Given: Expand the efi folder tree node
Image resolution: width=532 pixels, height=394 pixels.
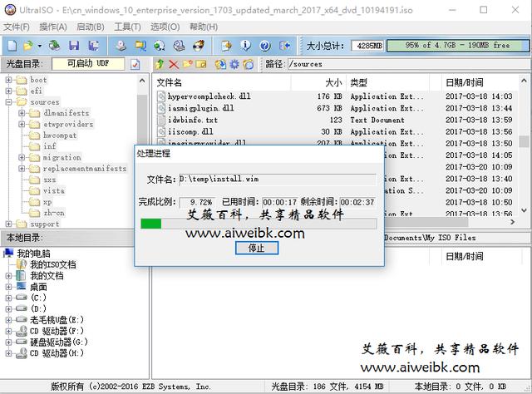Looking at the screenshot, I should click(x=8, y=91).
